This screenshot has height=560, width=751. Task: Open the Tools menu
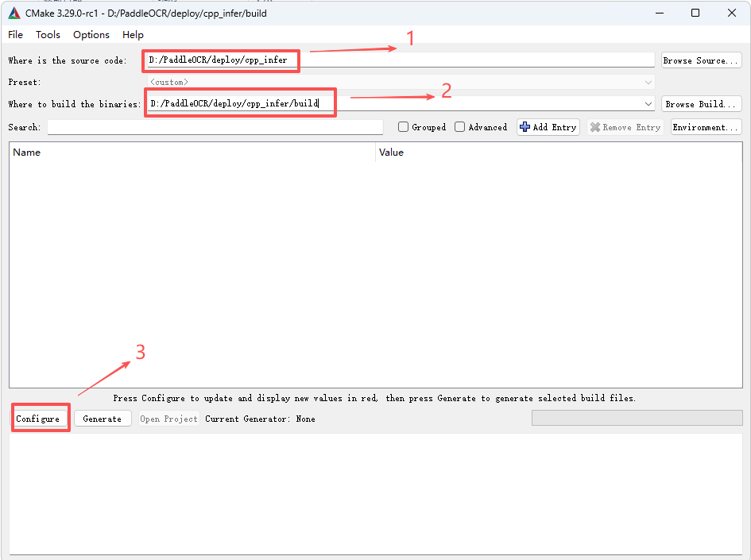[x=48, y=34]
